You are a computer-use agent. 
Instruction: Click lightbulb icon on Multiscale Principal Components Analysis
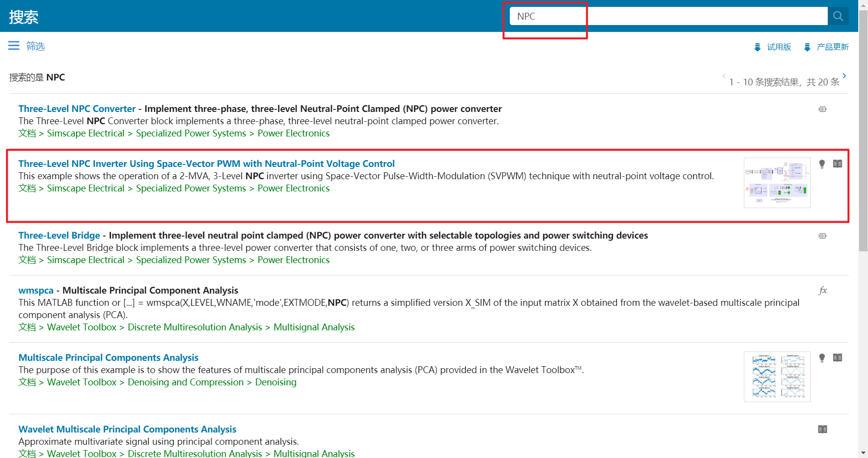coord(822,358)
